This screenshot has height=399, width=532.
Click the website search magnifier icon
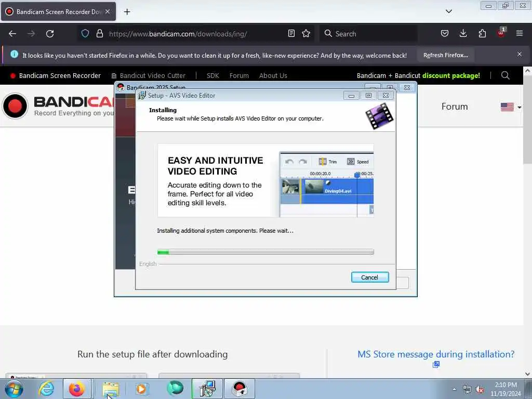[x=505, y=75]
